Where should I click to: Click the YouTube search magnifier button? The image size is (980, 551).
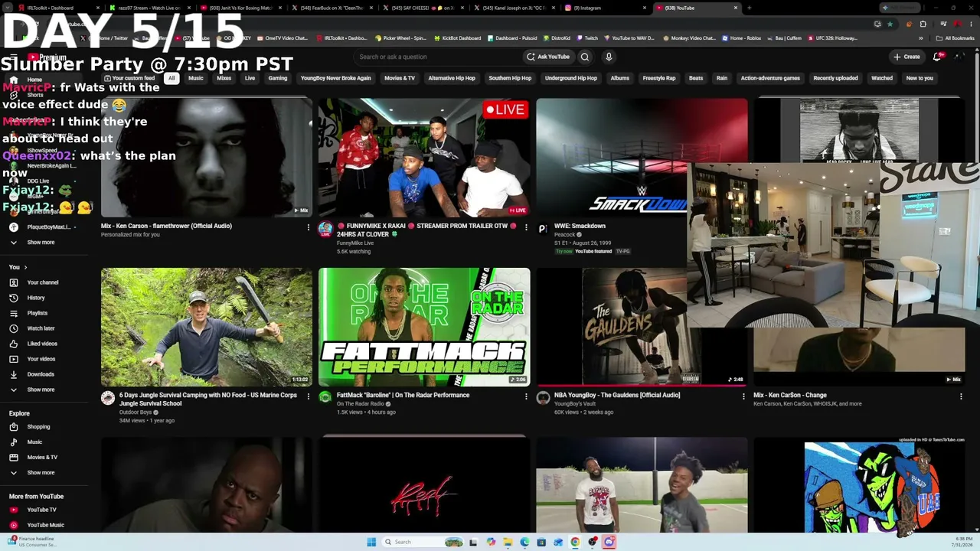(x=585, y=57)
